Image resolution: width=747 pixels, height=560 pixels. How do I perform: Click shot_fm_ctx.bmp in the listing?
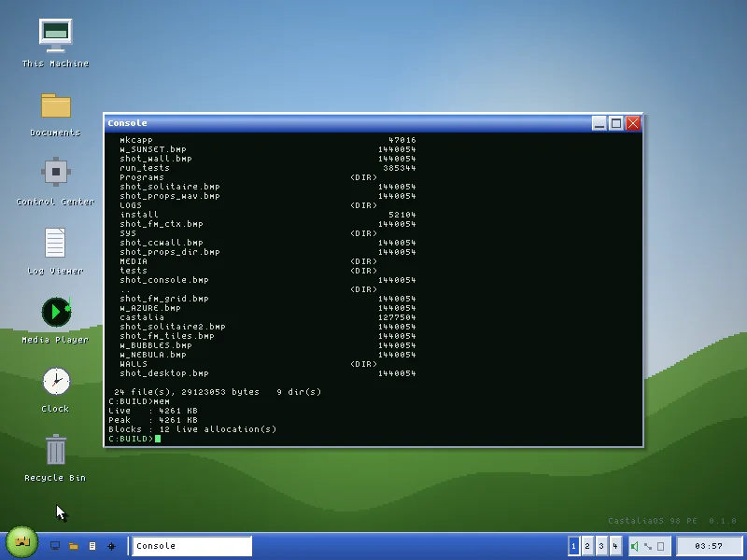tap(162, 224)
